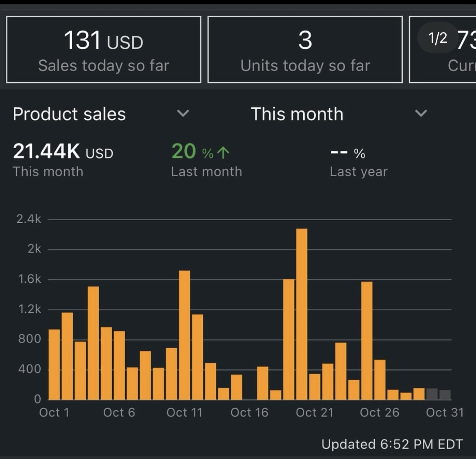Image resolution: width=476 pixels, height=459 pixels.
Task: Tap the 21.44K USD this month total
Action: pos(63,152)
